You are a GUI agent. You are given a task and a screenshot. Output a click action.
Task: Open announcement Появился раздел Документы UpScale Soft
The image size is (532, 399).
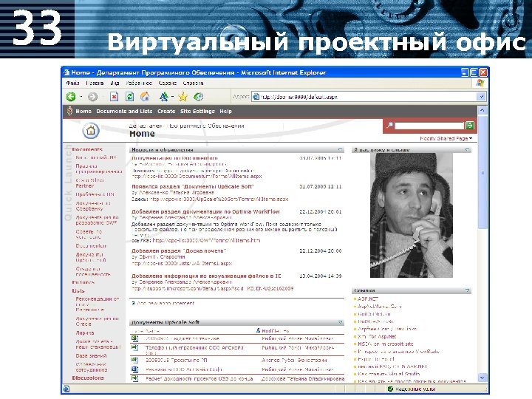pos(192,187)
